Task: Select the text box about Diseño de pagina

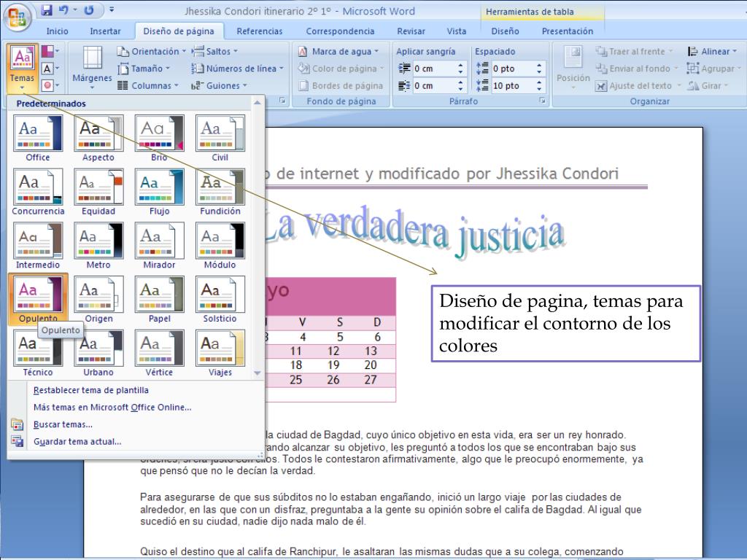Action: coord(566,324)
